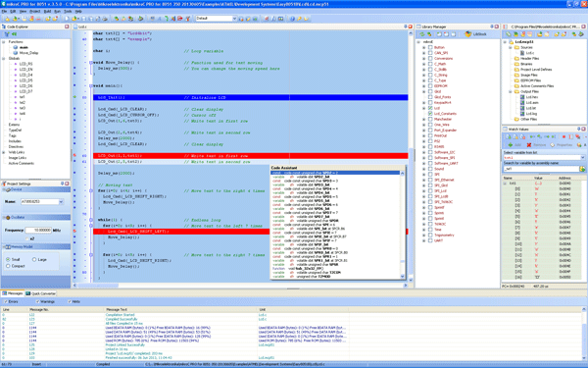
Task: Select the Small memory model
Action: (8, 259)
